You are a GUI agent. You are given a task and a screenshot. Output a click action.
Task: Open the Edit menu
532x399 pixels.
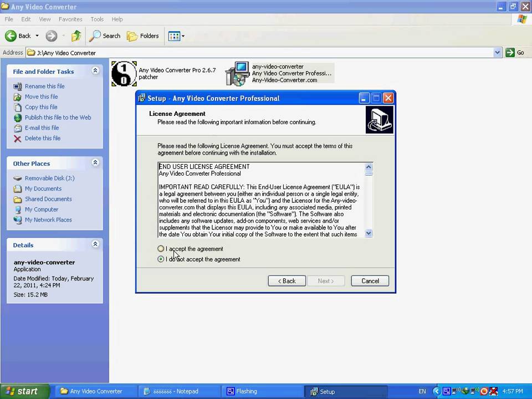point(26,19)
